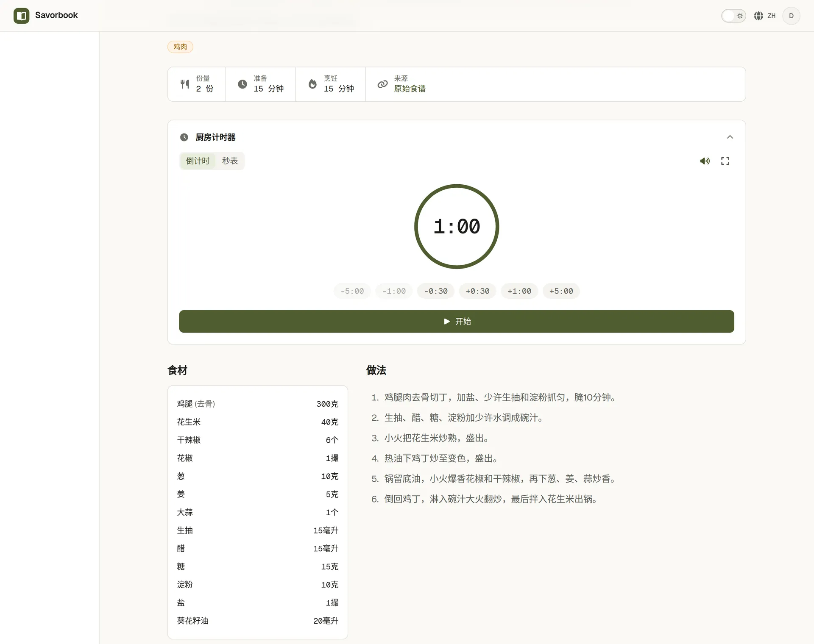The image size is (814, 644).
Task: Switch to the 秒表 tab
Action: point(230,161)
